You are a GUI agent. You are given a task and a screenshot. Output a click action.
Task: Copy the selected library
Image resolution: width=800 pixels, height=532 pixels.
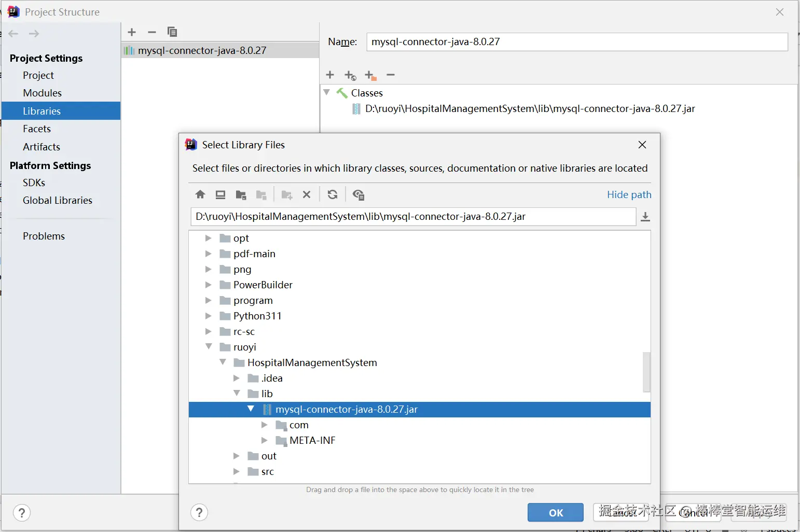172,32
